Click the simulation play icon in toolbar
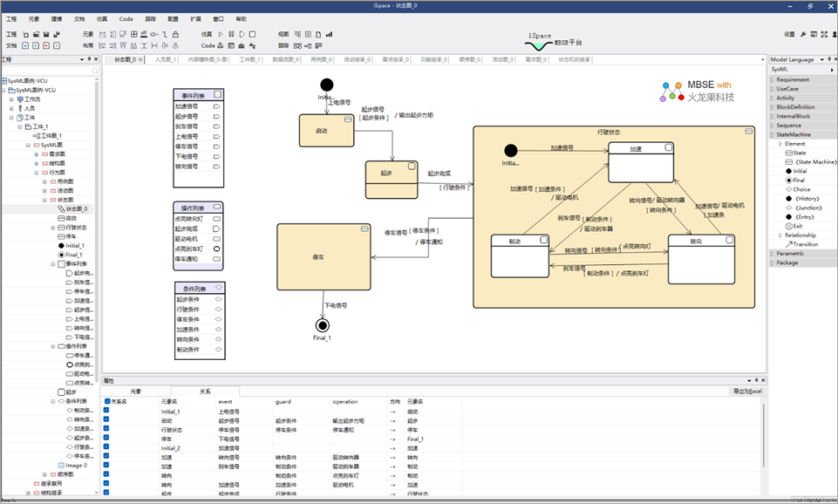 [x=221, y=34]
